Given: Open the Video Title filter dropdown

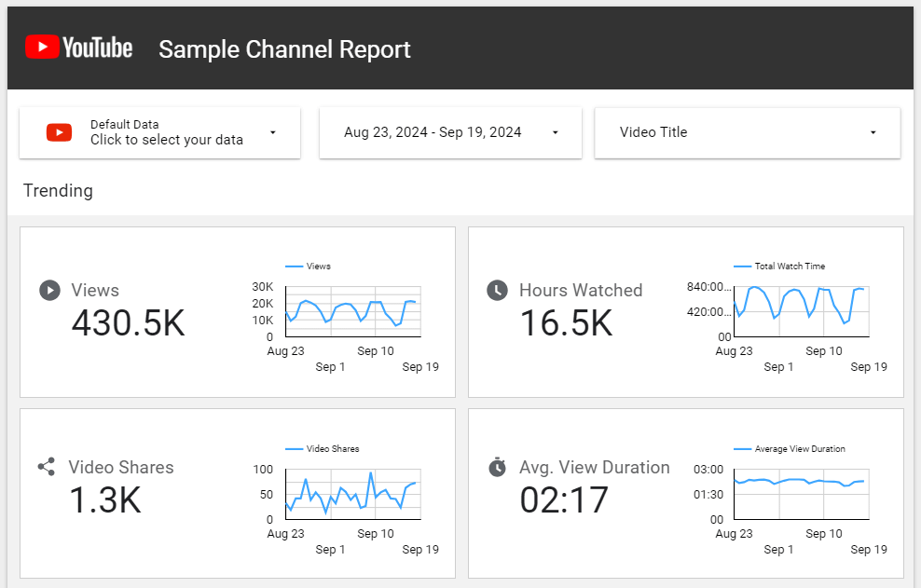Looking at the screenshot, I should [x=873, y=132].
